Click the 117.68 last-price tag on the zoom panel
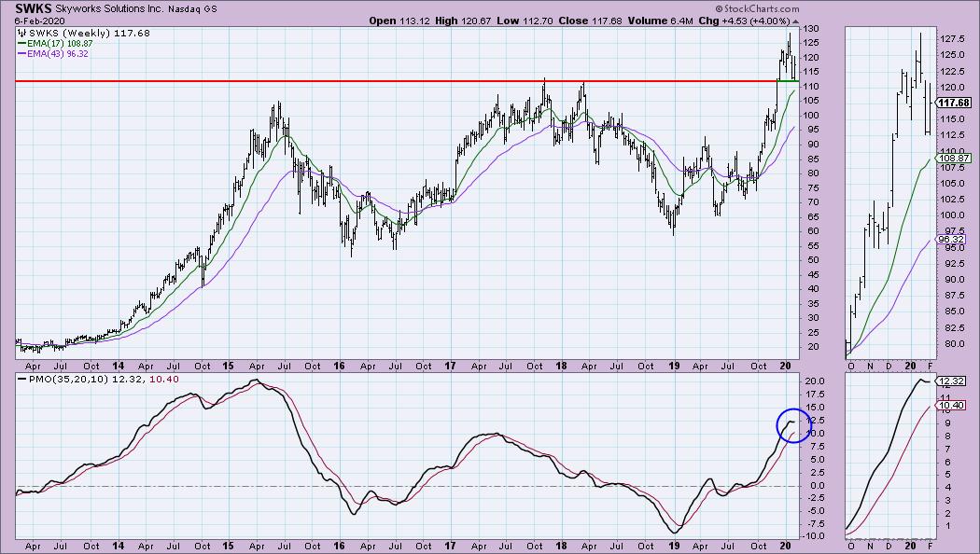 tap(955, 103)
